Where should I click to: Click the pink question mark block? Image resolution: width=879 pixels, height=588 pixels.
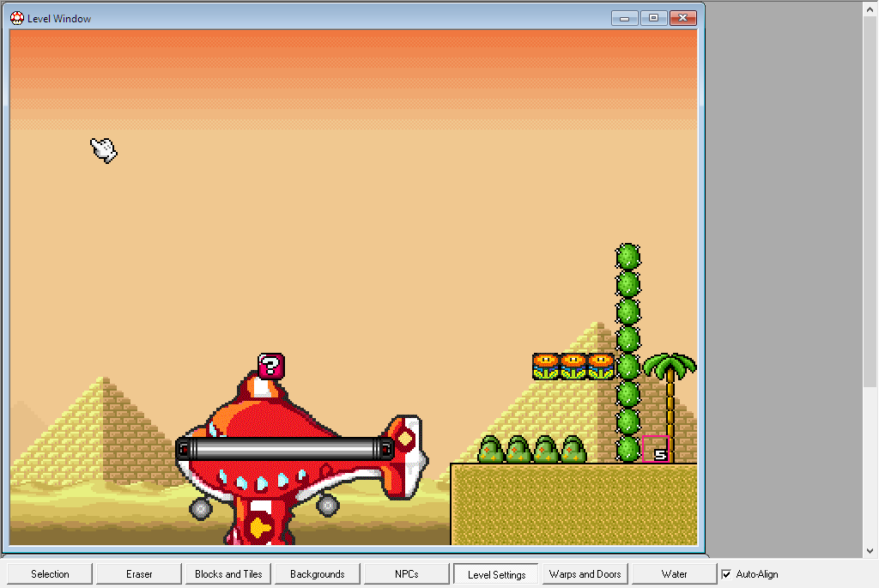[271, 367]
